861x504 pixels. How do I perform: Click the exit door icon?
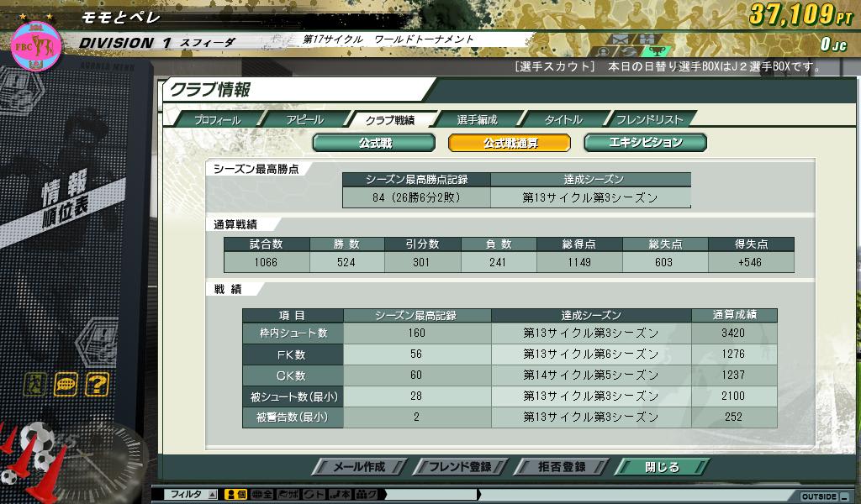(x=34, y=385)
